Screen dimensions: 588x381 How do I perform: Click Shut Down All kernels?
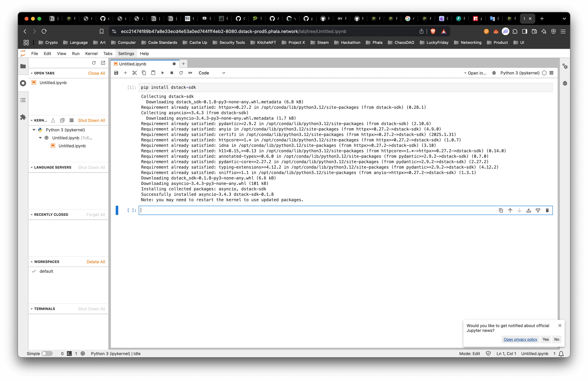click(x=91, y=120)
